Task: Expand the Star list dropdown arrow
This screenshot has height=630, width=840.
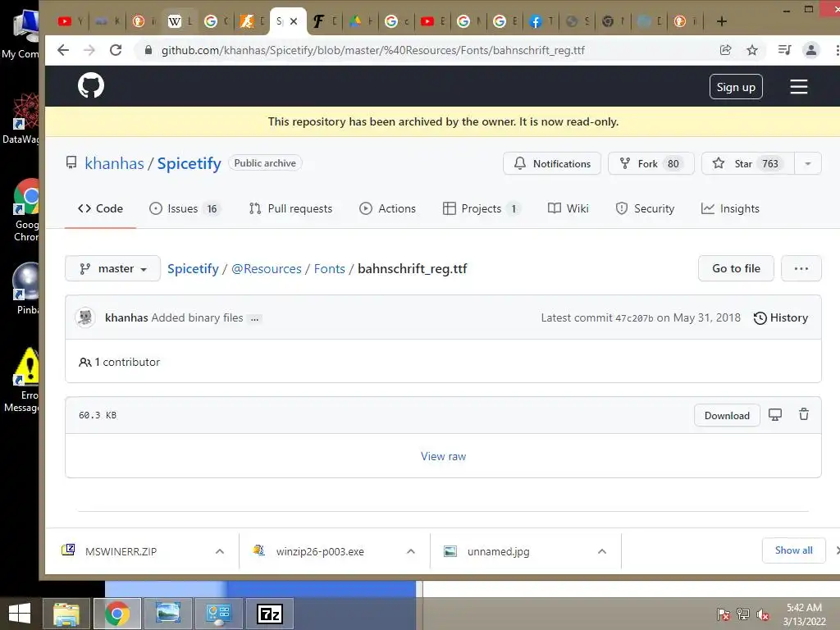Action: point(808,163)
